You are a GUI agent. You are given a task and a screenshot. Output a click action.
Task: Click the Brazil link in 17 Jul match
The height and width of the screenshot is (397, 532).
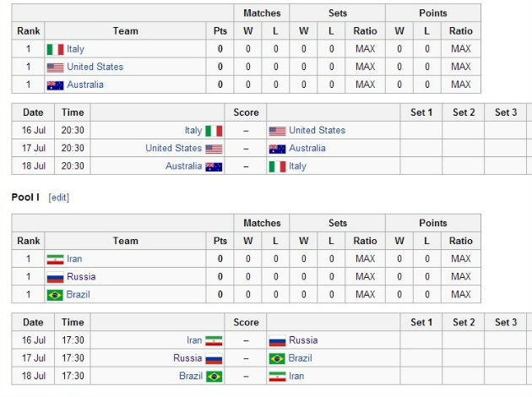[x=301, y=358]
